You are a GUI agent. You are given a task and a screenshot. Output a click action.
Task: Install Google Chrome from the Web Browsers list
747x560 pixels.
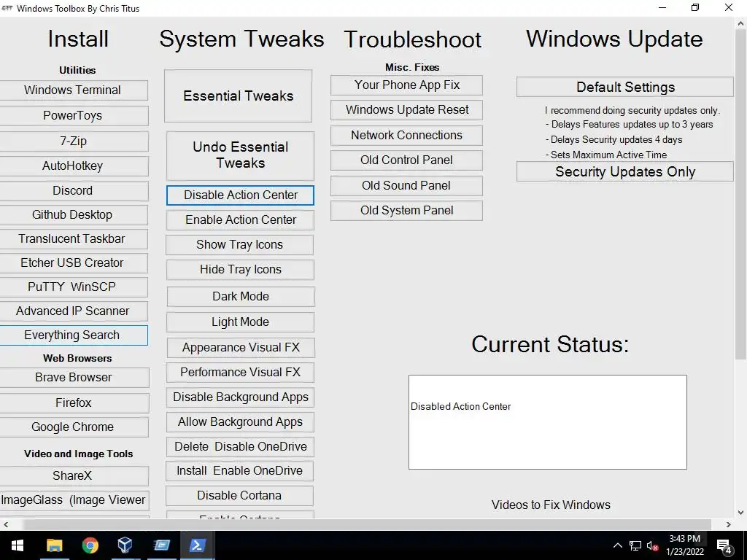(74, 427)
